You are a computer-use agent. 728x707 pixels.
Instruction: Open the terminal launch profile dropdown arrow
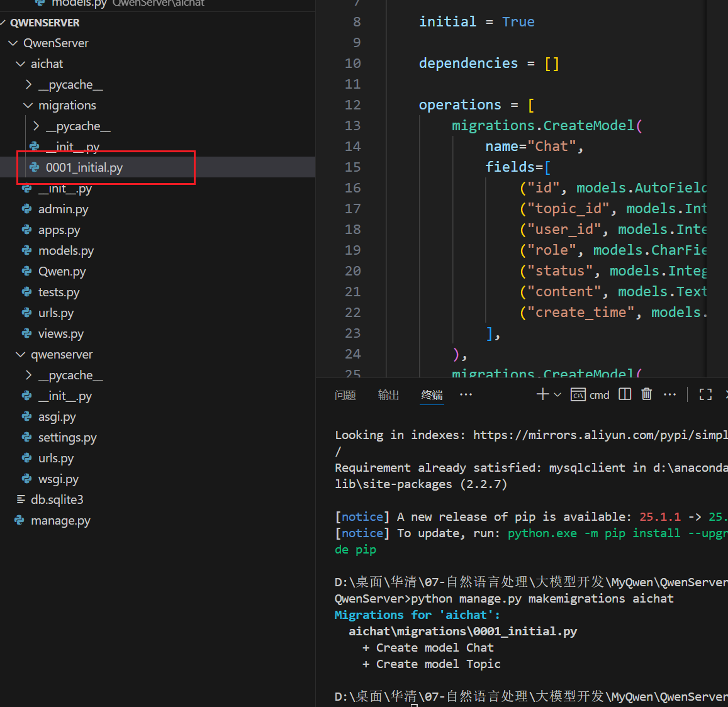tap(557, 395)
